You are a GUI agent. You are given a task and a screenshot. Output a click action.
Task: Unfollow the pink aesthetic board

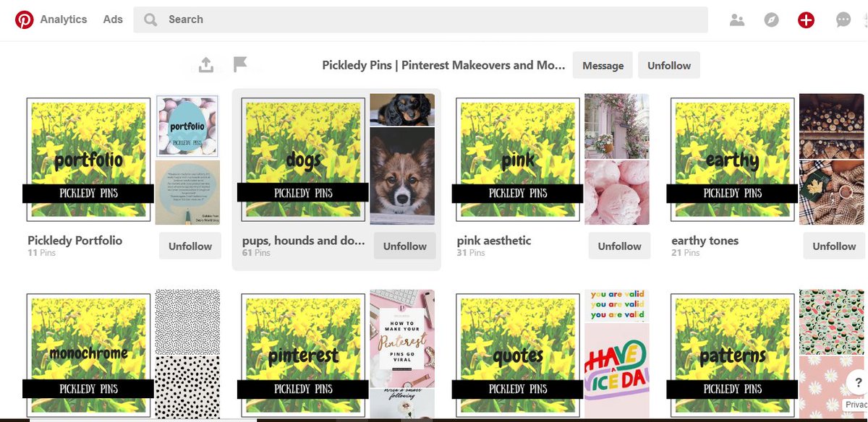point(620,246)
